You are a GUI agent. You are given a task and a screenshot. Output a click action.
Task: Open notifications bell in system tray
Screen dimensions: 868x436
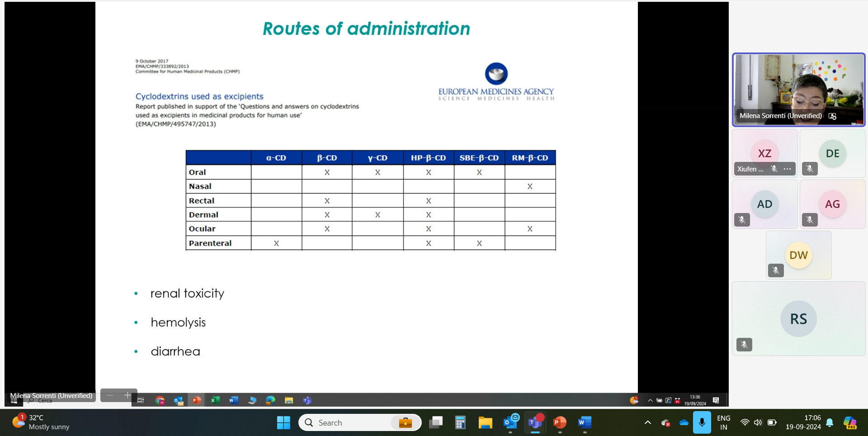pos(830,422)
